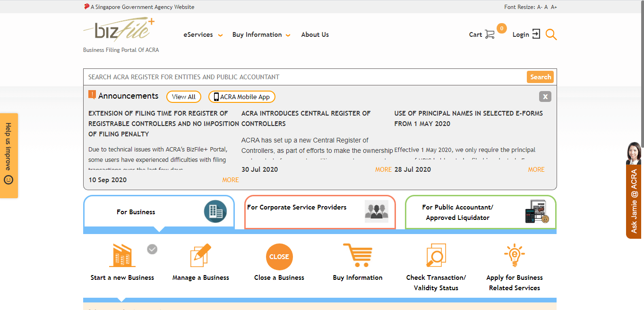Click the Announcements exclamation icon
This screenshot has width=644, height=310.
tap(92, 95)
